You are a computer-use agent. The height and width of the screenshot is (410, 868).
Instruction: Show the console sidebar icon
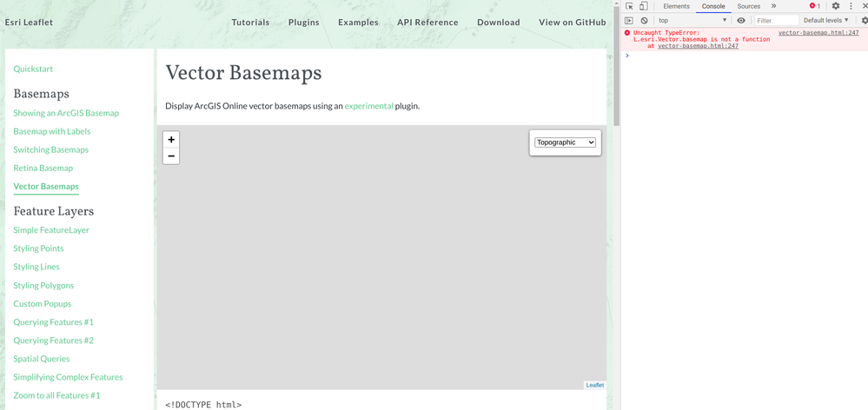tap(629, 21)
